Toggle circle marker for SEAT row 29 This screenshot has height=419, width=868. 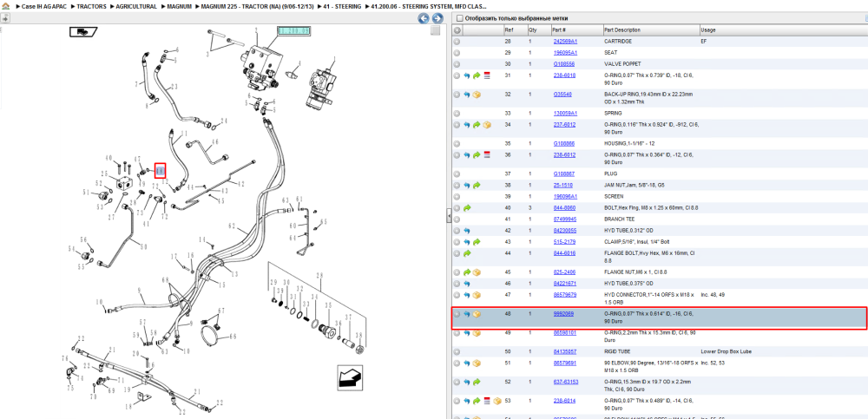pyautogui.click(x=457, y=53)
